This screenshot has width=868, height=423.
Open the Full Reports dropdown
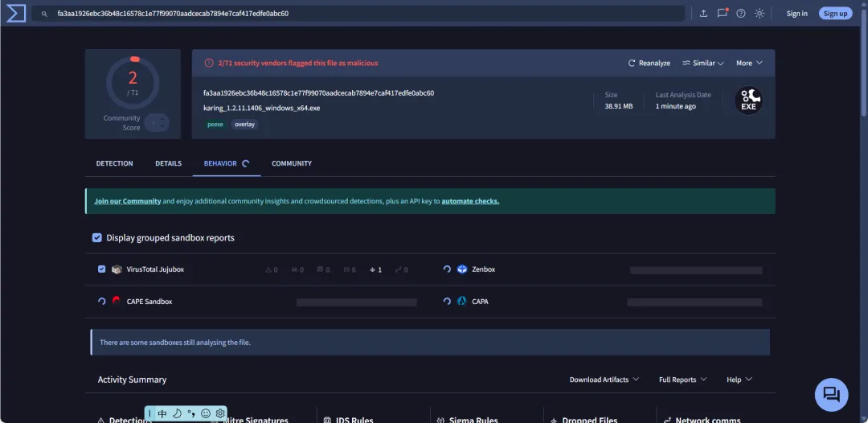(x=682, y=380)
